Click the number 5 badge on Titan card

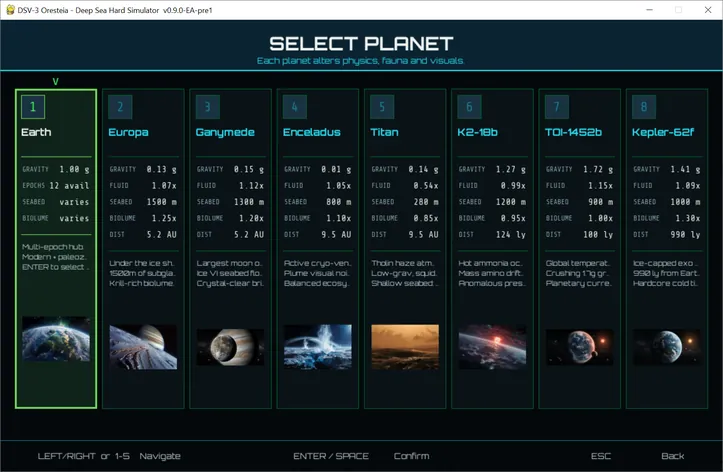(x=382, y=107)
